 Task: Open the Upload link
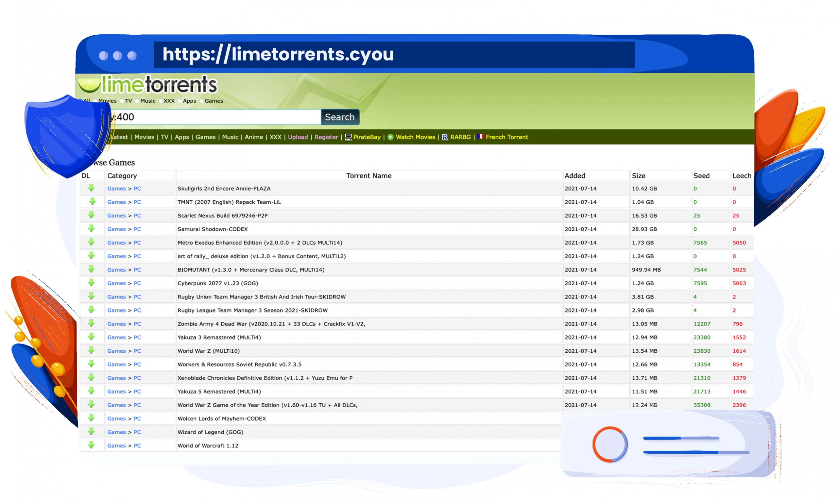[x=298, y=137]
